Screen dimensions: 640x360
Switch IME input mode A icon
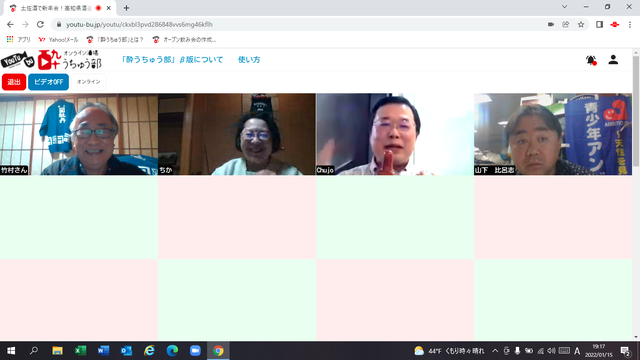[577, 351]
